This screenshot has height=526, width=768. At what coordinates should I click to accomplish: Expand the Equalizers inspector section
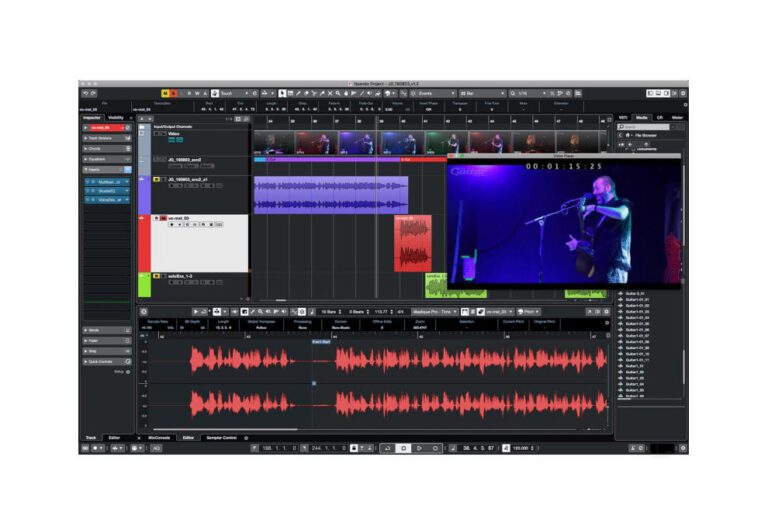pos(107,159)
